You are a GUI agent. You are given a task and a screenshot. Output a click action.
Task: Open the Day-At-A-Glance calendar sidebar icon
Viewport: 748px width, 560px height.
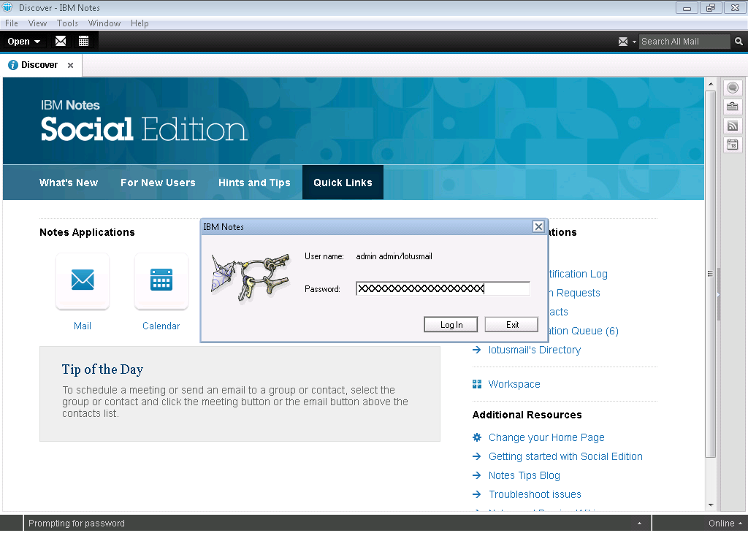coord(733,145)
